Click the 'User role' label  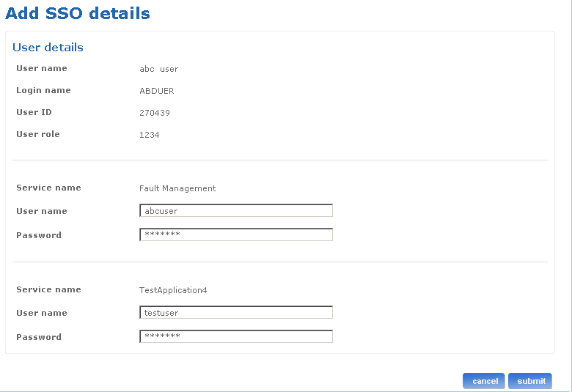click(38, 134)
